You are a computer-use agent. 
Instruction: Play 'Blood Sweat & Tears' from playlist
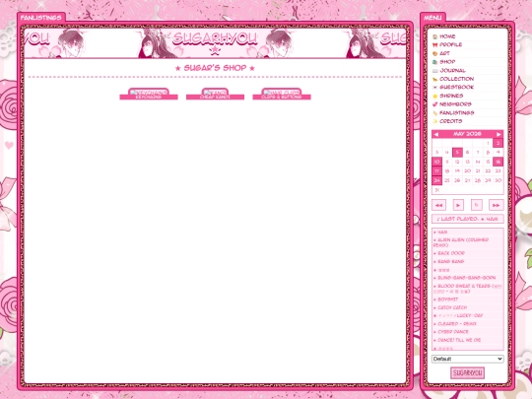tap(467, 289)
